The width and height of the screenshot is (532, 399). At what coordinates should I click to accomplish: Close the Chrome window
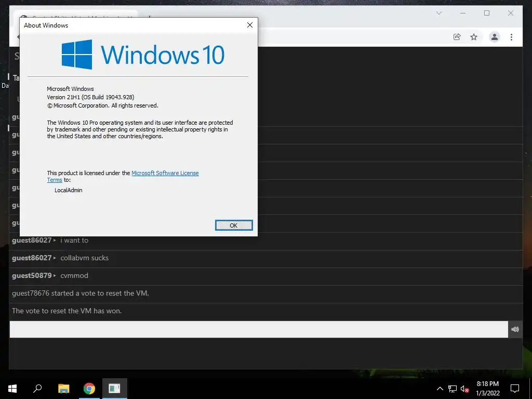(511, 13)
